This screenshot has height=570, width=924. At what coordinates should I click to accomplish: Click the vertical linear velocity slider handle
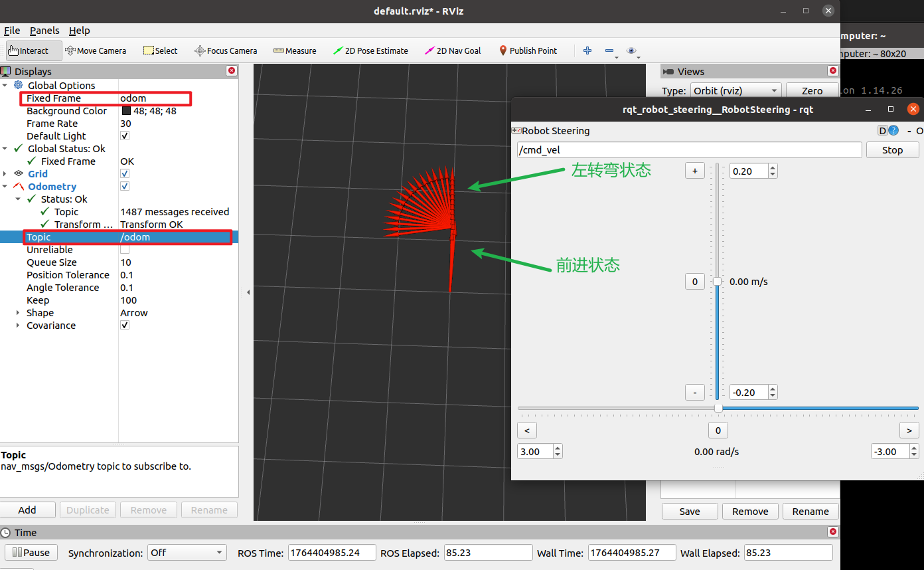pos(718,282)
